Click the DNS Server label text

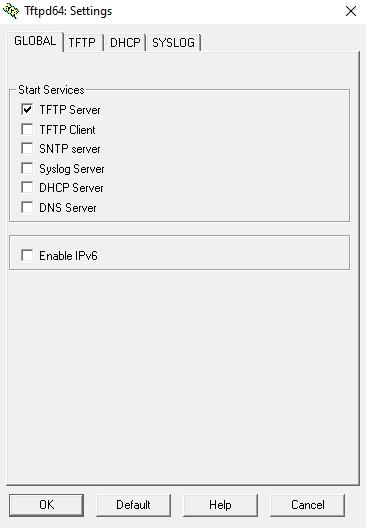tap(68, 208)
